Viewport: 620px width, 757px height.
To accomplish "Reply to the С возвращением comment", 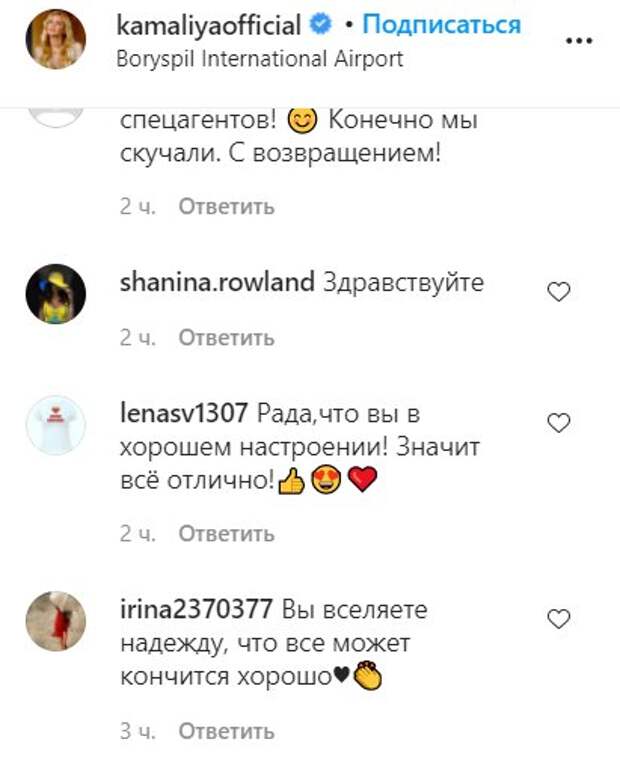I will tap(226, 206).
